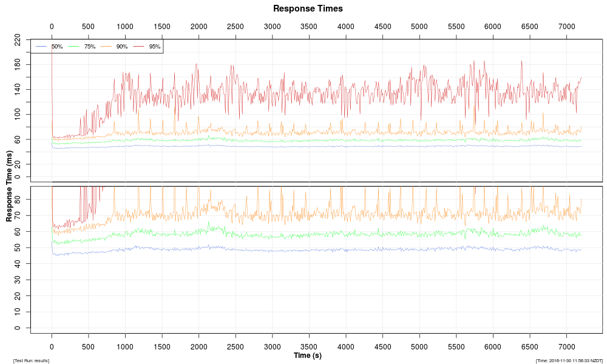Click the blue 50% legend line swatch
Screen dimensions: 607x364
click(x=42, y=47)
